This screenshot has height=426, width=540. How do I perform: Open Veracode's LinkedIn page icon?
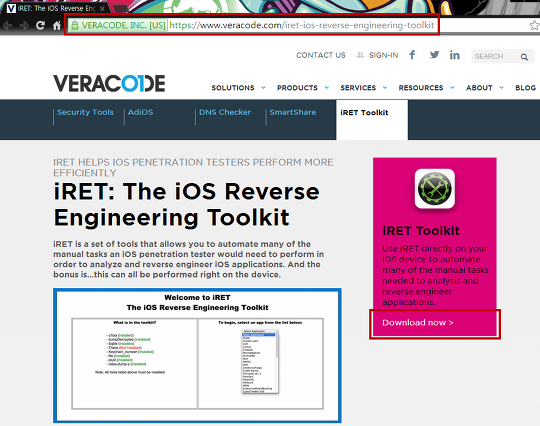click(x=455, y=55)
